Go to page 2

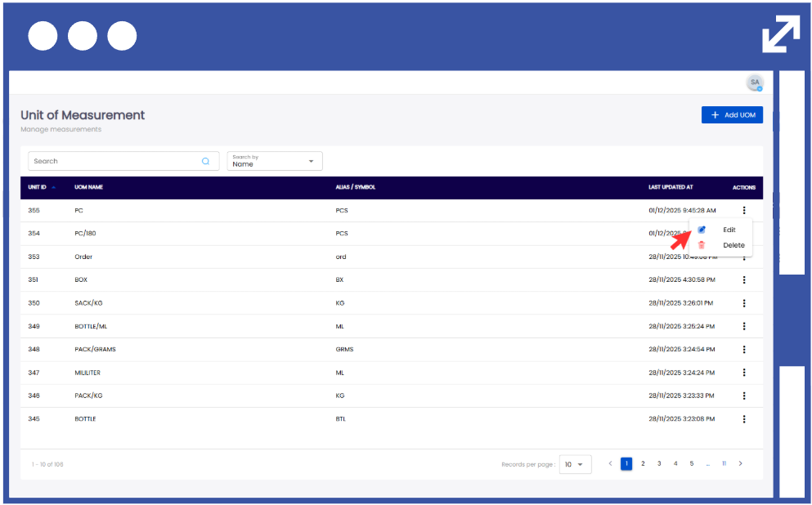(643, 463)
